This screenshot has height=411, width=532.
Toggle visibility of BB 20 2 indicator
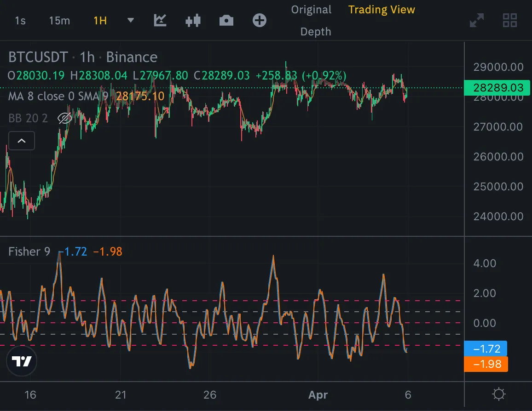(65, 118)
